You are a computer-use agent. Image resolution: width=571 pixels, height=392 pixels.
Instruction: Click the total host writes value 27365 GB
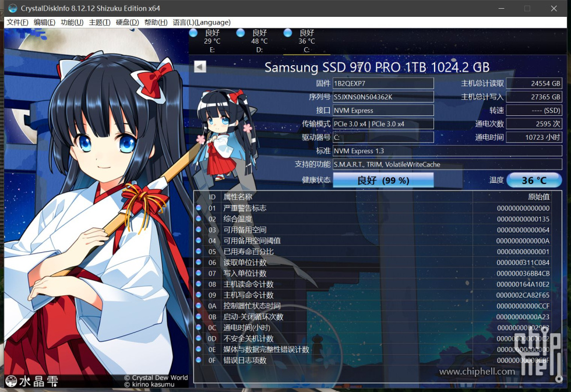coord(534,97)
